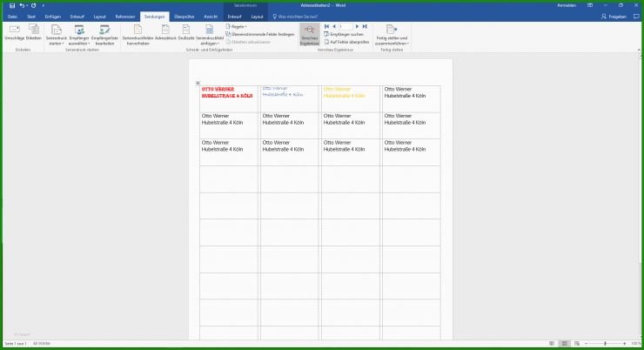The image size is (644, 350).
Task: Insert a Grußzeile greeting line
Action: tap(185, 32)
